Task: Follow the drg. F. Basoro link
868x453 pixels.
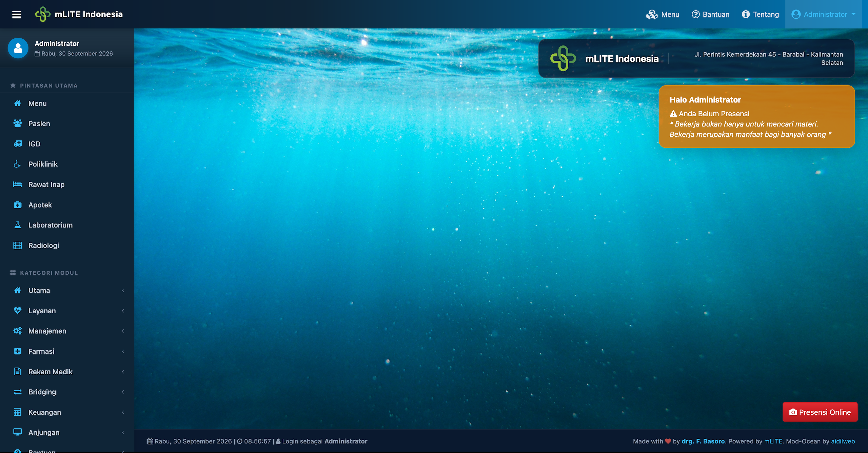Action: [703, 441]
